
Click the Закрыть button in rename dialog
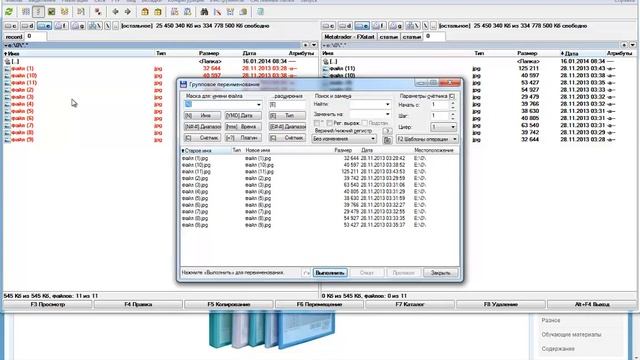click(440, 273)
